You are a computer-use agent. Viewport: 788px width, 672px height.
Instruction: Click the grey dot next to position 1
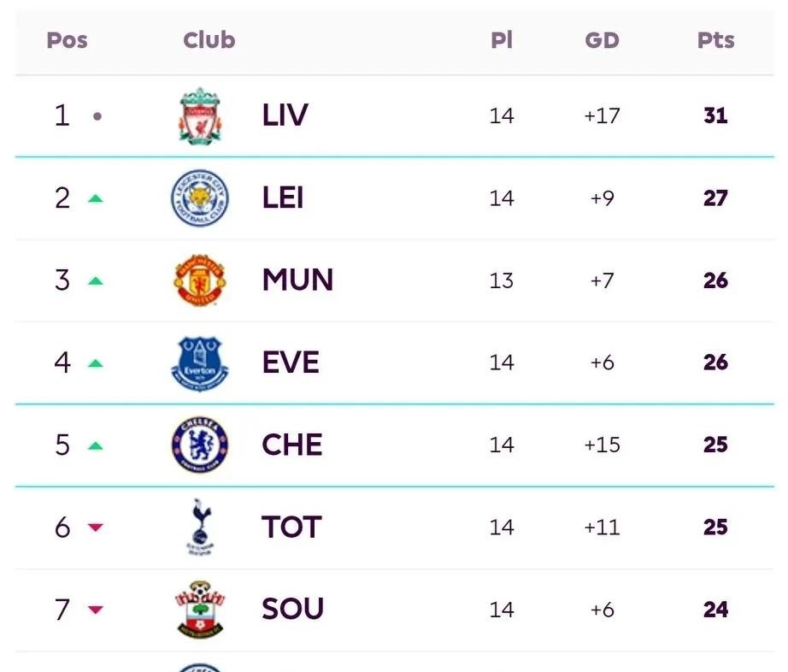coord(97,116)
